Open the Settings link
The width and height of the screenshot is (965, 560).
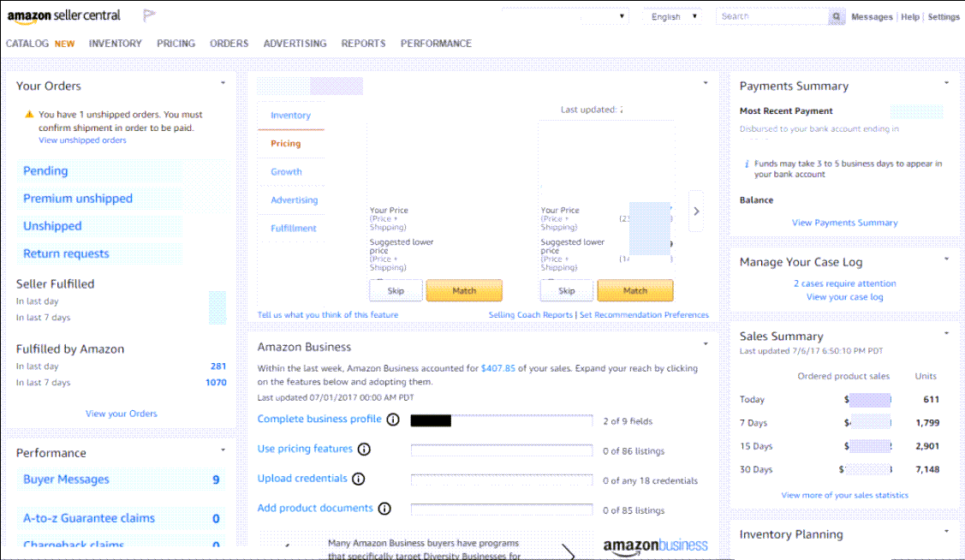tap(944, 17)
